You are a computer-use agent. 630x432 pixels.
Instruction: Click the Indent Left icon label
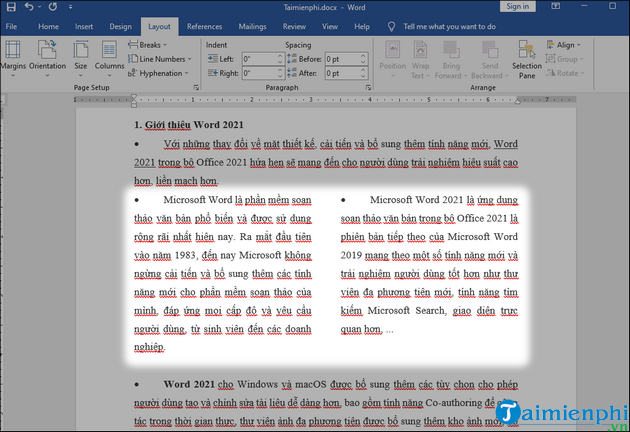(220, 59)
